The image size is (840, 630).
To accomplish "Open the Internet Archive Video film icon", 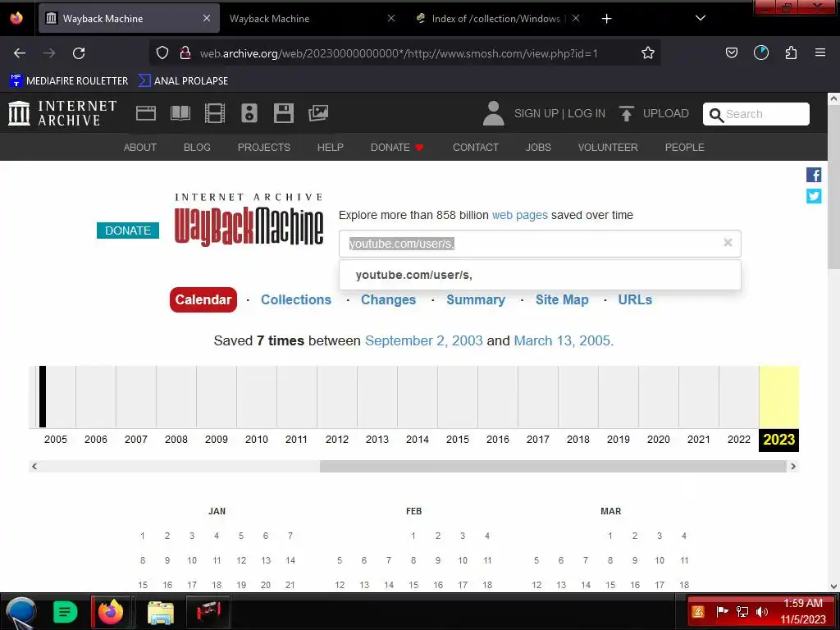I will [x=214, y=113].
